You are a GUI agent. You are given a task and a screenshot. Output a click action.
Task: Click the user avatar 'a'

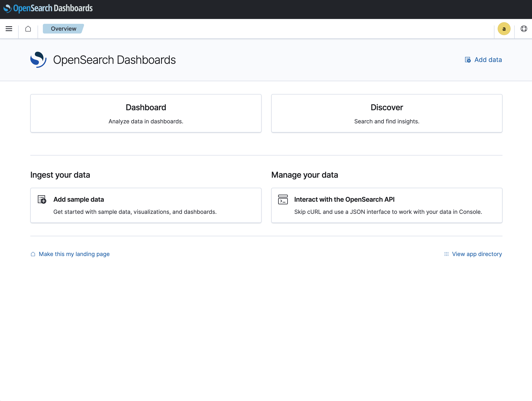(x=504, y=29)
